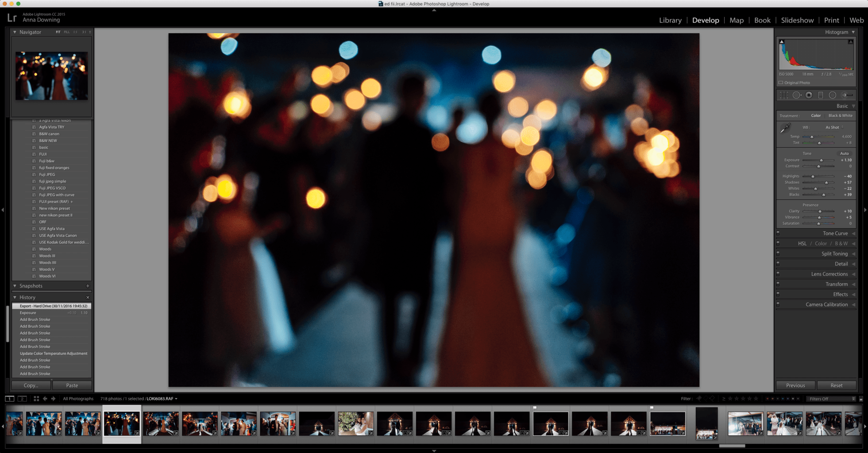Screen dimensions: 868x453
Task: Toggle the Transform panel switch
Action: (x=778, y=284)
